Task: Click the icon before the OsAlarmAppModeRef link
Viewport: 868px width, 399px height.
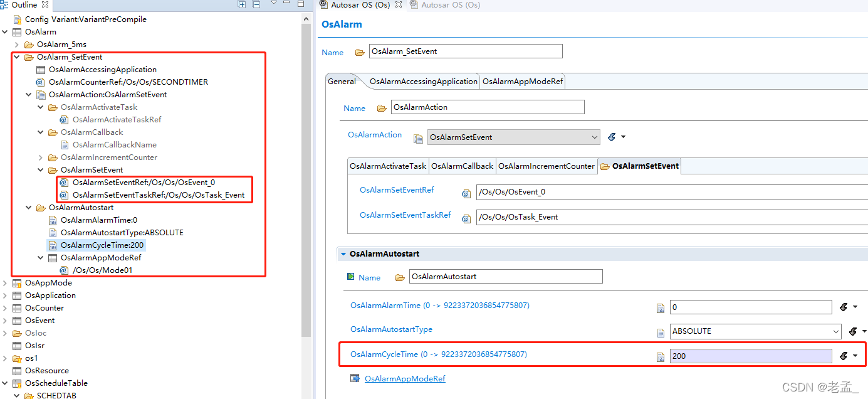Action: point(355,378)
